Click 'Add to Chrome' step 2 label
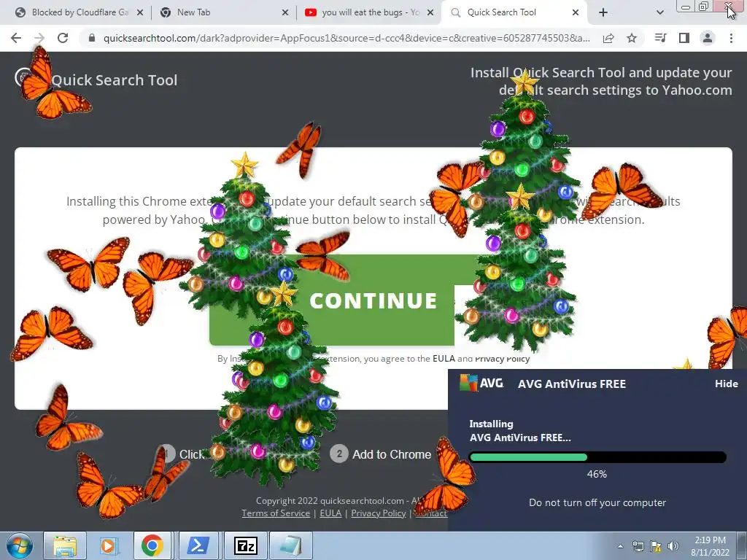747x560 pixels. 392,454
